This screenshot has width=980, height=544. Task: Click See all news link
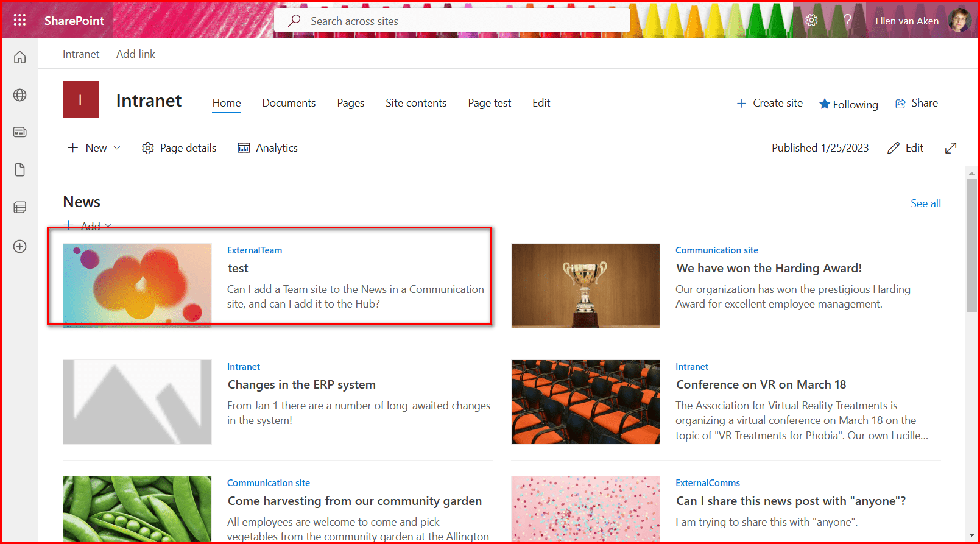click(926, 203)
